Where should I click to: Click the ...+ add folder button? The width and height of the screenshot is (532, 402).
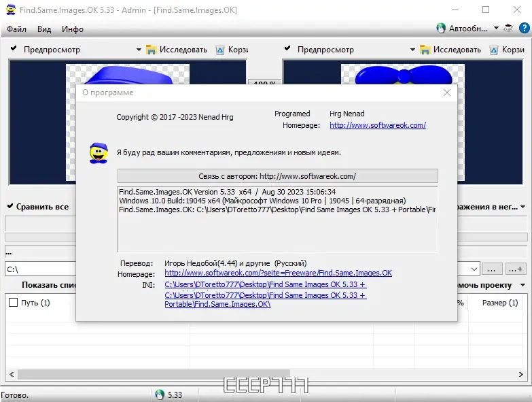516,269
